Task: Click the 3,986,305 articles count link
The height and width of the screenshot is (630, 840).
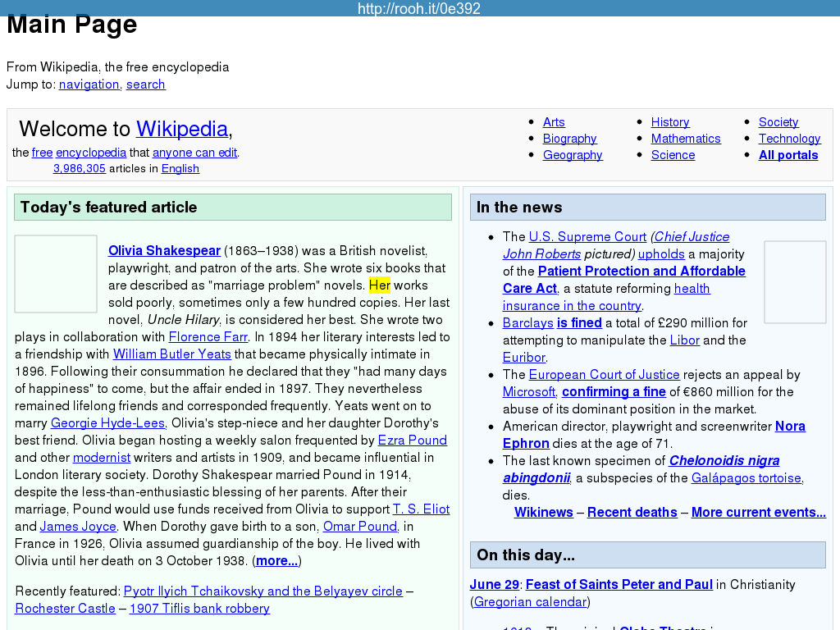Action: tap(79, 169)
